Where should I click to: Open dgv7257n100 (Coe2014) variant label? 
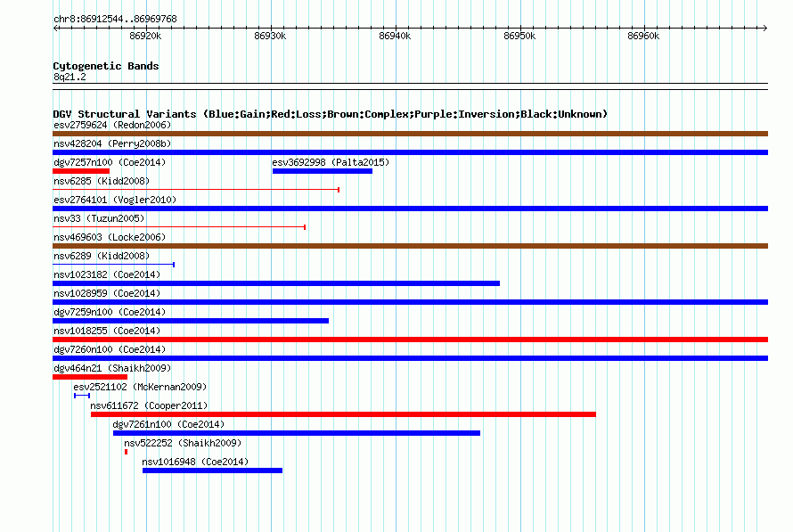pos(110,162)
